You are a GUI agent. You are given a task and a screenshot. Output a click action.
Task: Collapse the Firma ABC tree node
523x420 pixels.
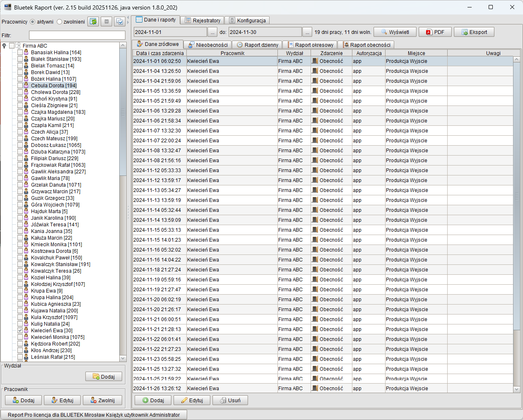[4, 46]
